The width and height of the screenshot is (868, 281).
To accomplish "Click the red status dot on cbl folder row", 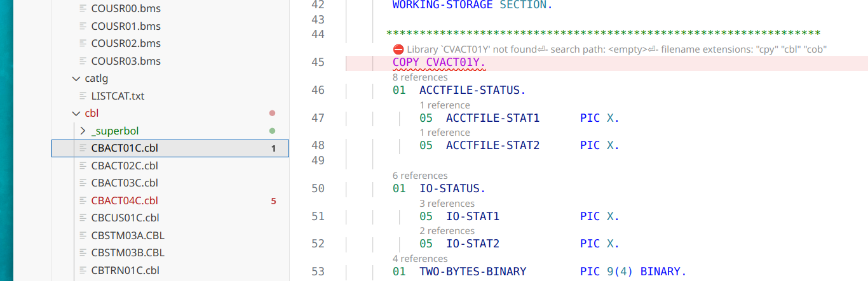I will tap(272, 114).
